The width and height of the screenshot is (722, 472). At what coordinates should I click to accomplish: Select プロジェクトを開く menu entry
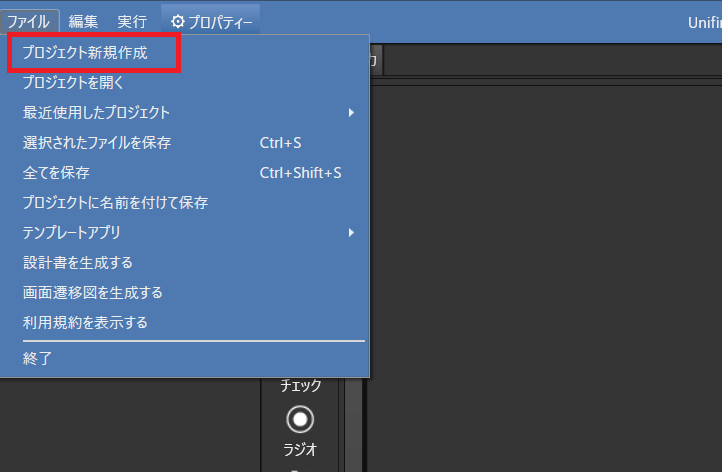tap(73, 82)
